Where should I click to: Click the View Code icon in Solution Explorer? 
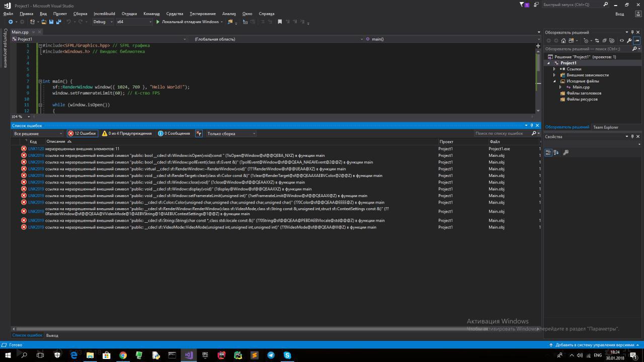622,41
